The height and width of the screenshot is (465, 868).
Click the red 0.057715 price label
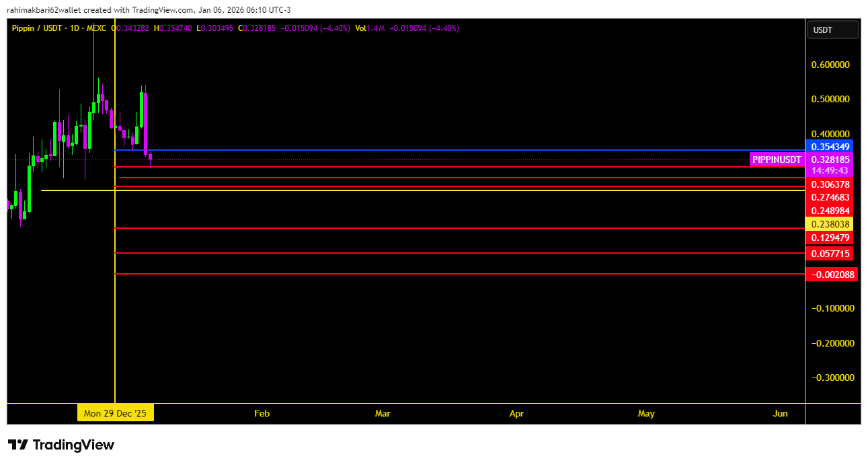coord(831,254)
